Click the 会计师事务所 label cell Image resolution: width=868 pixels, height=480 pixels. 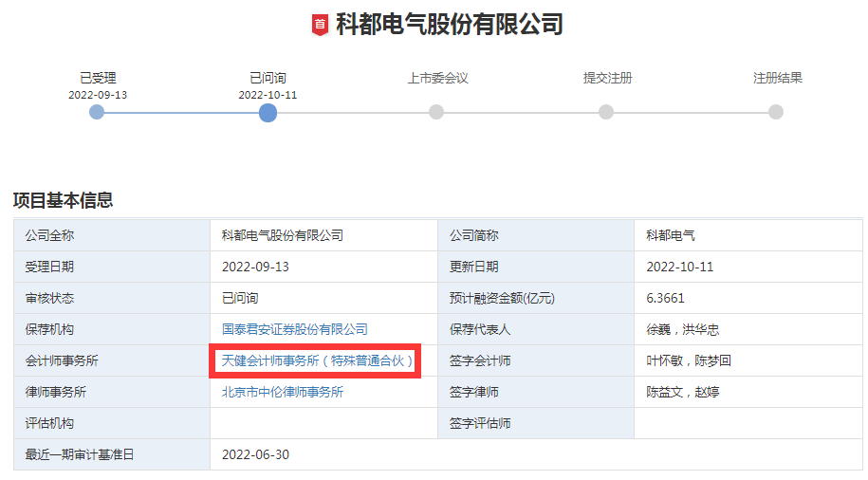tap(112, 361)
